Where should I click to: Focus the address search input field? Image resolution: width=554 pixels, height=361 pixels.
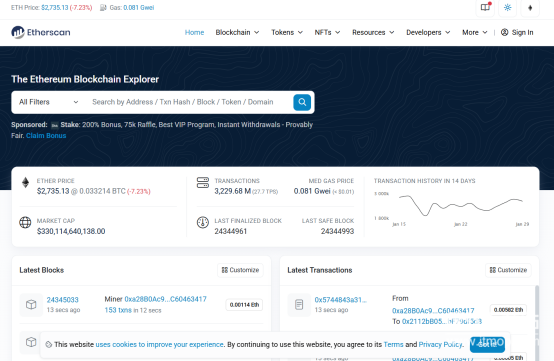pos(189,102)
